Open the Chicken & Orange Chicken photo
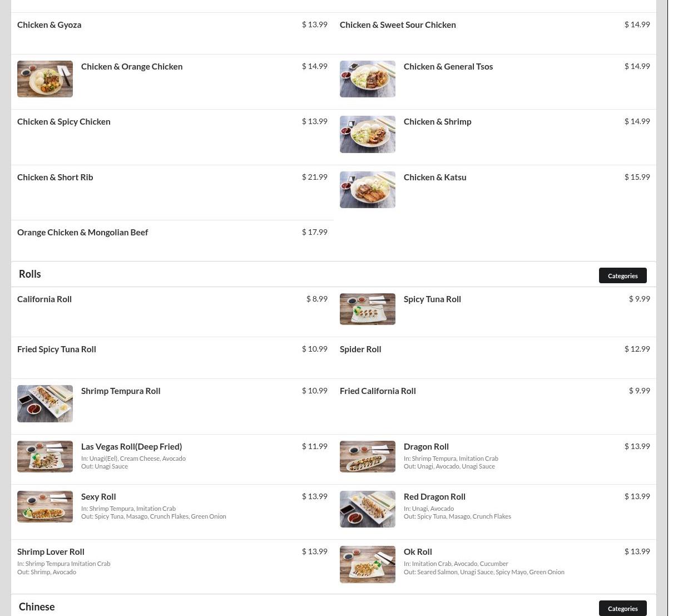673x616 pixels. coord(45,79)
